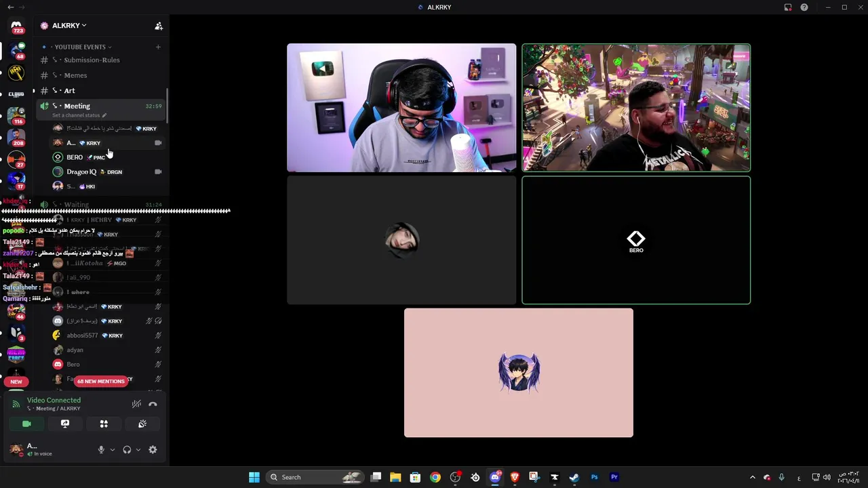Open server icon with 116 badge
The height and width of the screenshot is (488, 868).
pyautogui.click(x=16, y=116)
